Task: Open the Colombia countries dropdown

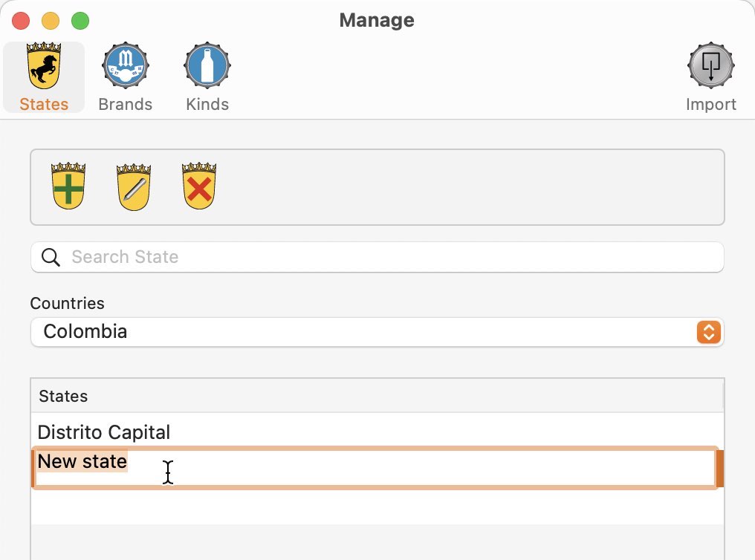Action: point(377,332)
